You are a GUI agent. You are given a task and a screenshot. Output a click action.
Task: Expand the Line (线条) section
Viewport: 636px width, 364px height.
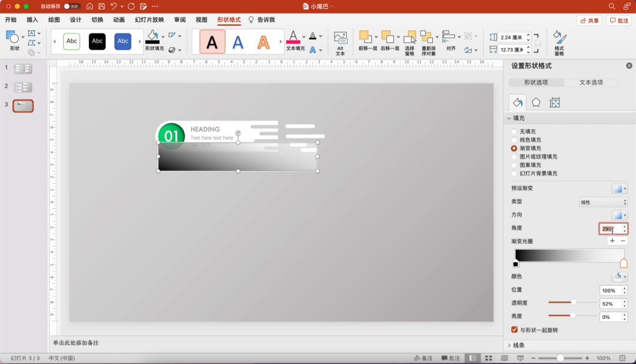(509, 345)
